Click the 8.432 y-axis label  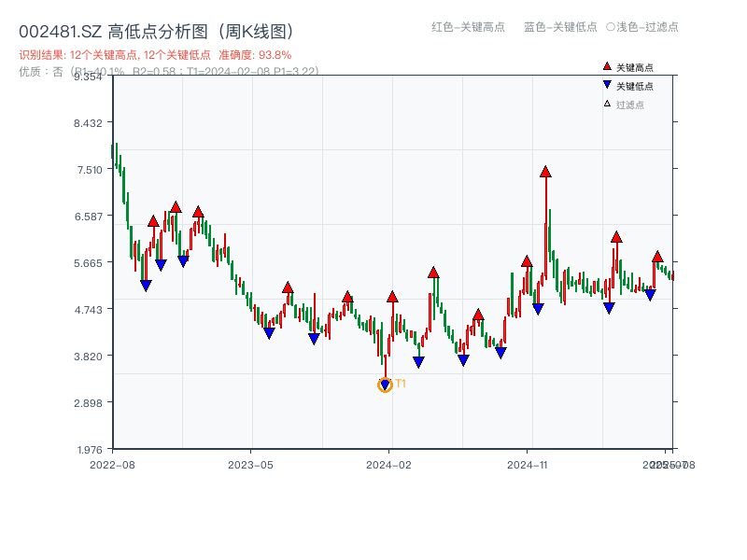click(x=88, y=123)
